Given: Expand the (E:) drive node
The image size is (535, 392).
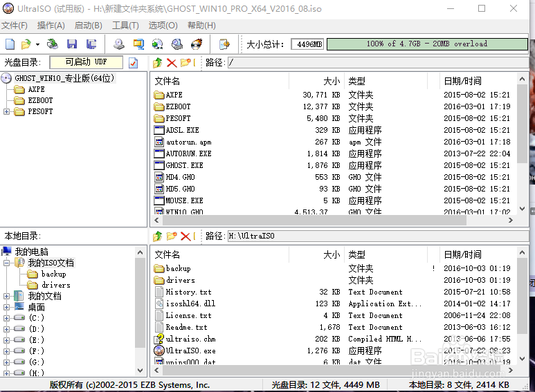Looking at the screenshot, I should coord(6,340).
